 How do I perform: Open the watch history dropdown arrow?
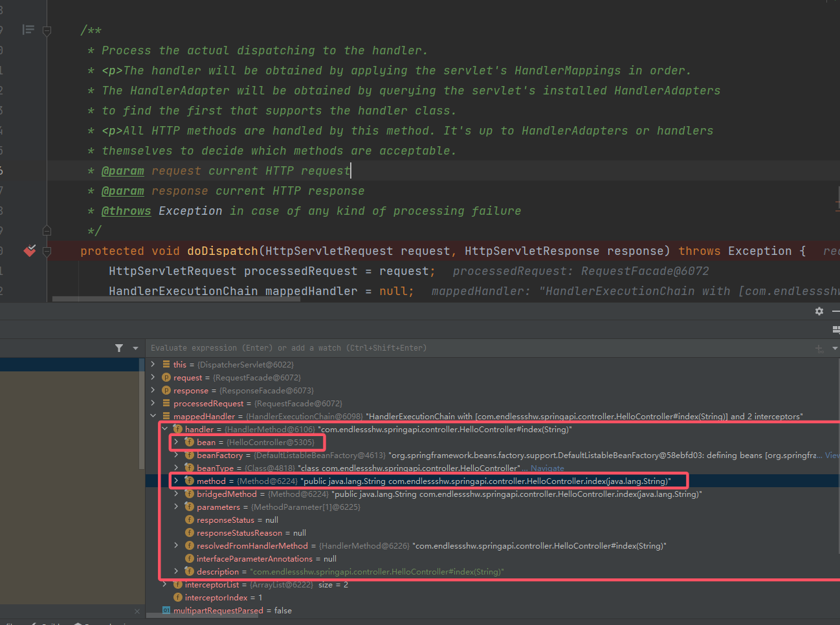coord(835,348)
